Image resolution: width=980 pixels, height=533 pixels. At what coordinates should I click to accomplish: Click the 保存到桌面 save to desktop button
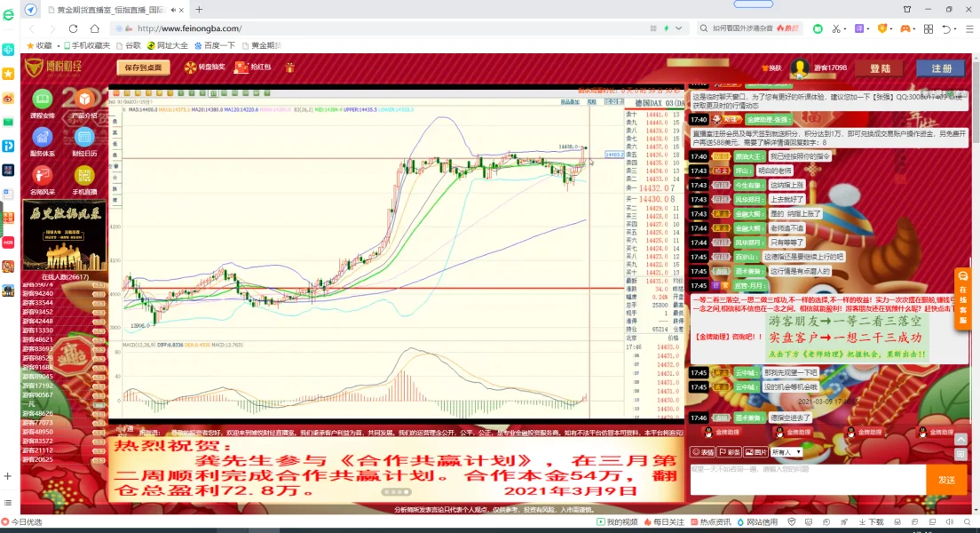pos(144,67)
